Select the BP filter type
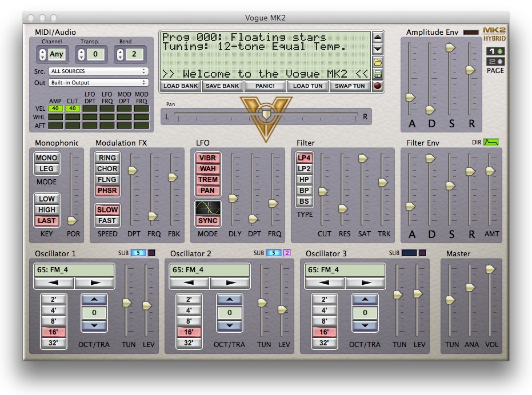532x395 pixels. [305, 191]
